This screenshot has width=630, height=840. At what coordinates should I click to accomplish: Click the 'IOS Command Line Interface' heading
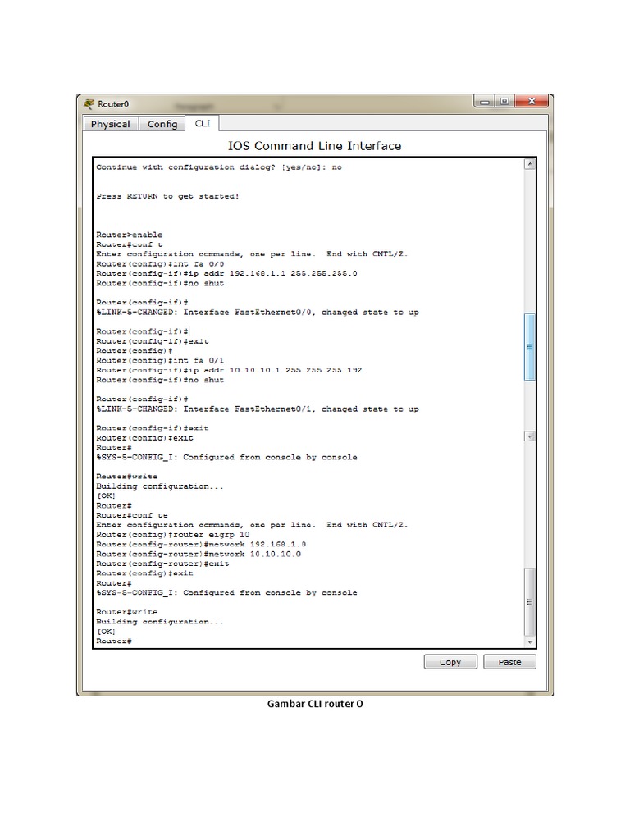[x=314, y=146]
